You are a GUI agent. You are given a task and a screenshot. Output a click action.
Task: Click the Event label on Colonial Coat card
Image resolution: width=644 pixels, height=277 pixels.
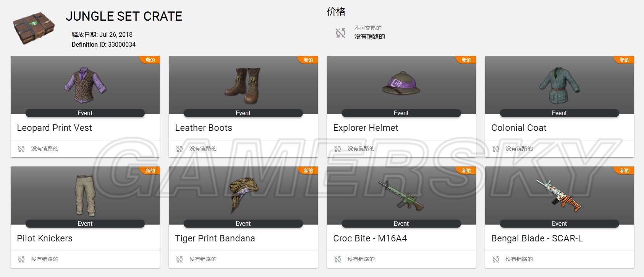coord(559,113)
